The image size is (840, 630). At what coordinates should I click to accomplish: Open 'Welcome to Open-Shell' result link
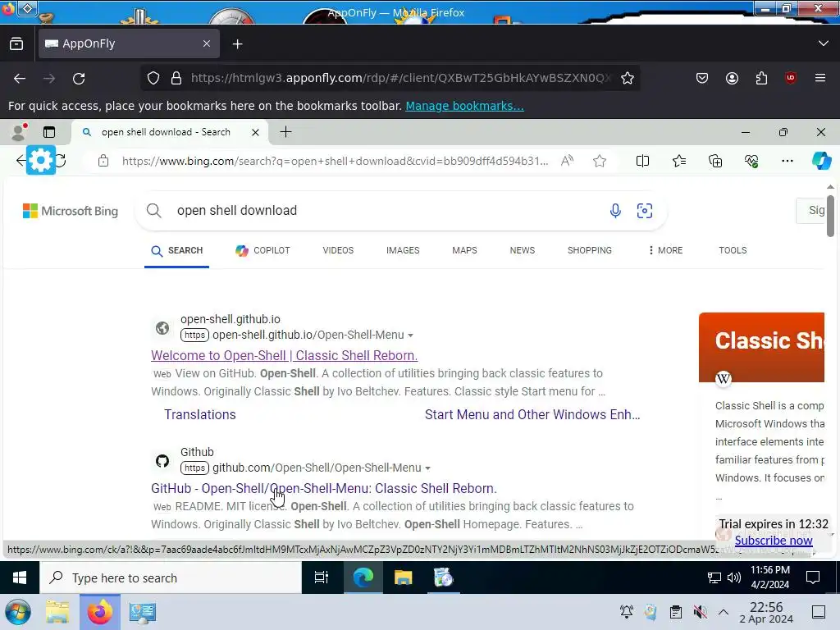tap(284, 355)
